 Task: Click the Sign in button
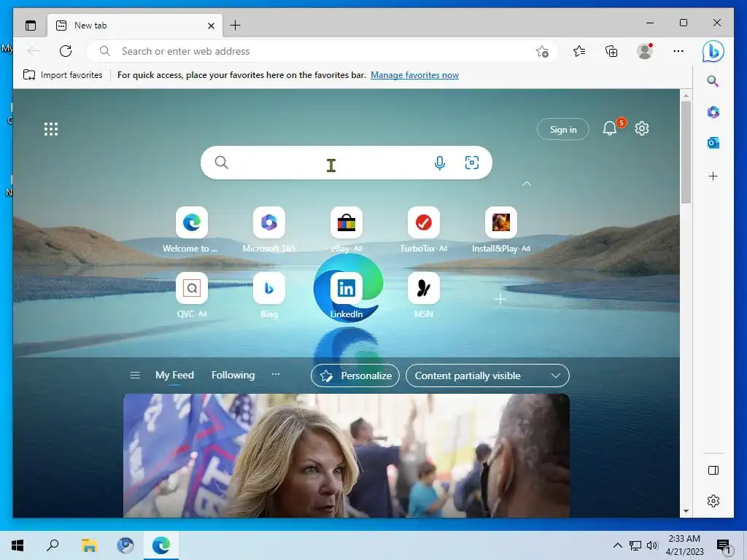pyautogui.click(x=563, y=129)
